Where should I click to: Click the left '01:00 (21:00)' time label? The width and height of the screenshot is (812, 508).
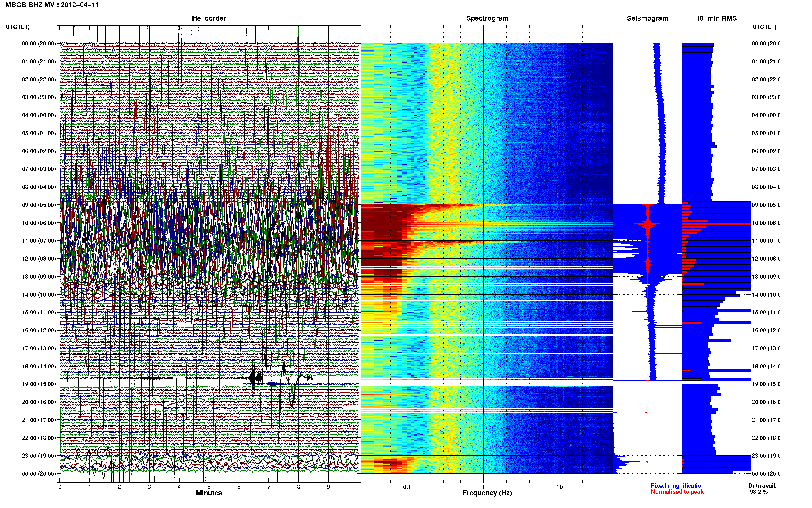tap(39, 61)
